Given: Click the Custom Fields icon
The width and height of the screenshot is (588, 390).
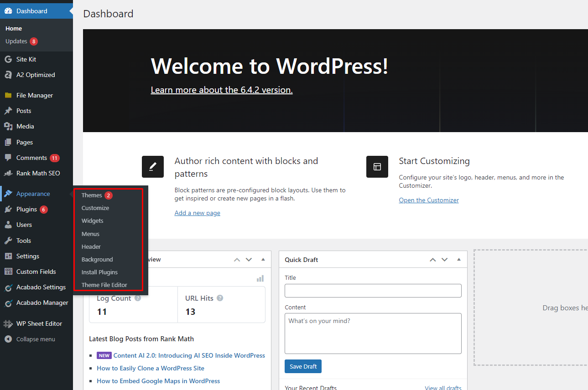Looking at the screenshot, I should click(8, 272).
